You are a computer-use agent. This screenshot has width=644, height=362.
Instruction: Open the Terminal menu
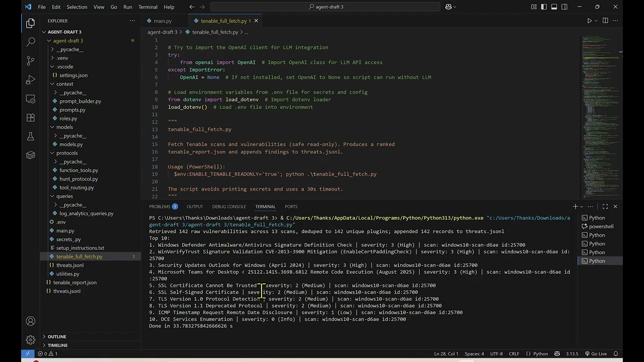pyautogui.click(x=148, y=7)
